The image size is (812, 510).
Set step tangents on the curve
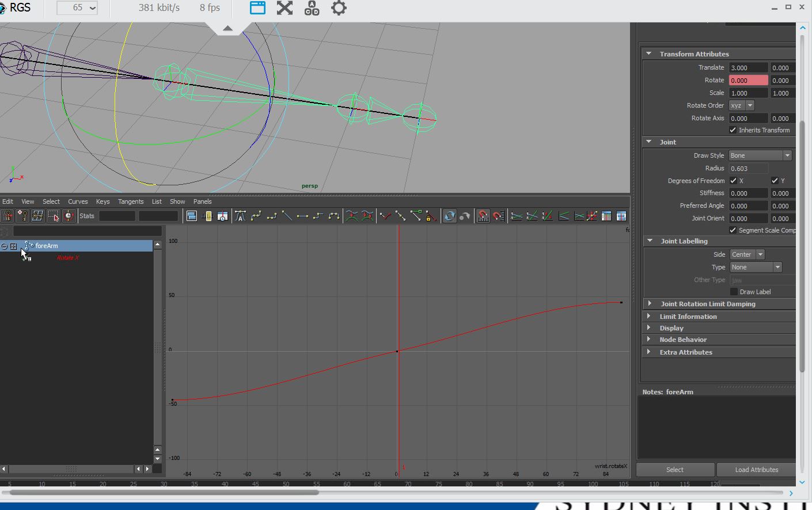tap(318, 216)
